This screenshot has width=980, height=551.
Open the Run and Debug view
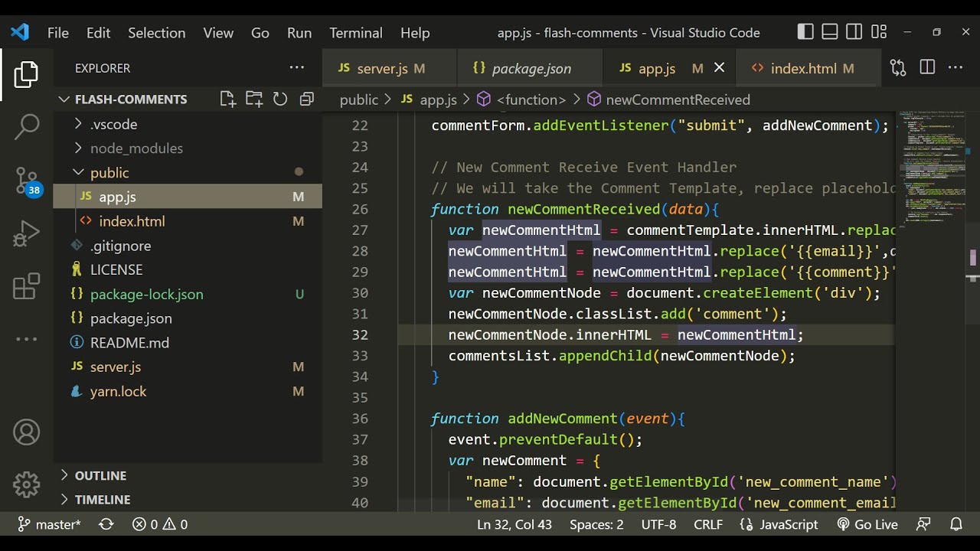(27, 234)
